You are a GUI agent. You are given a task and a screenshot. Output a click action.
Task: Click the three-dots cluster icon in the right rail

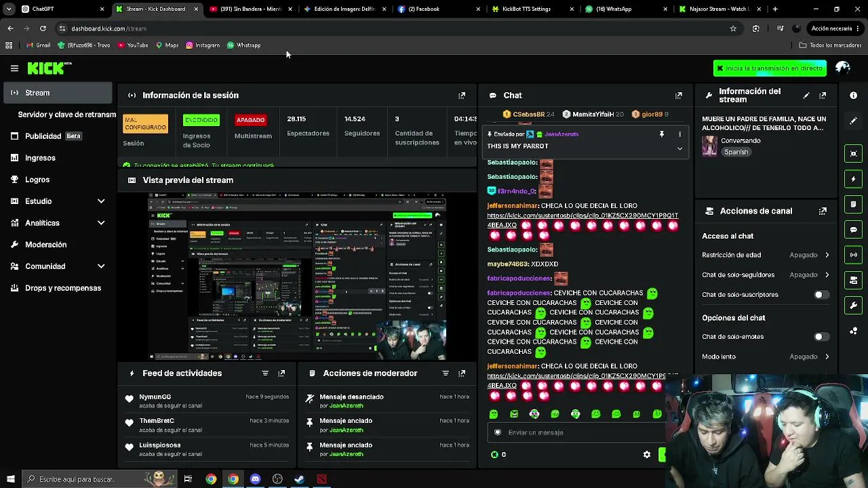[x=854, y=331]
